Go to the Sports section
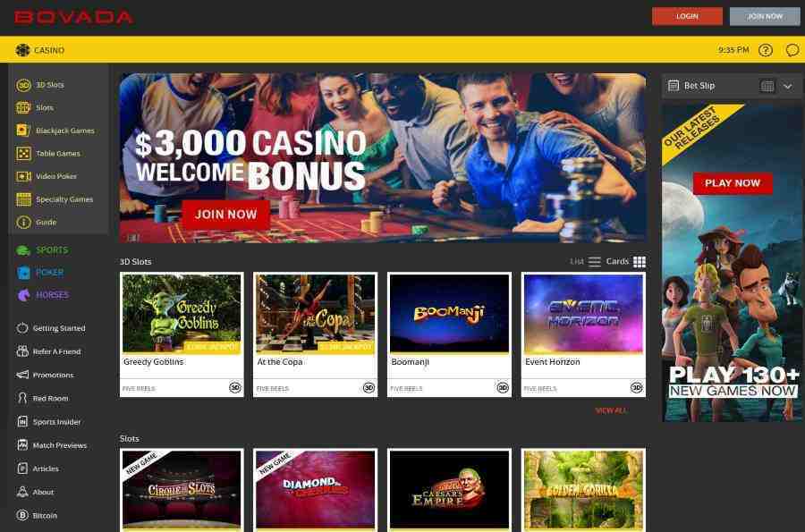Image resolution: width=805 pixels, height=532 pixels. (42, 250)
